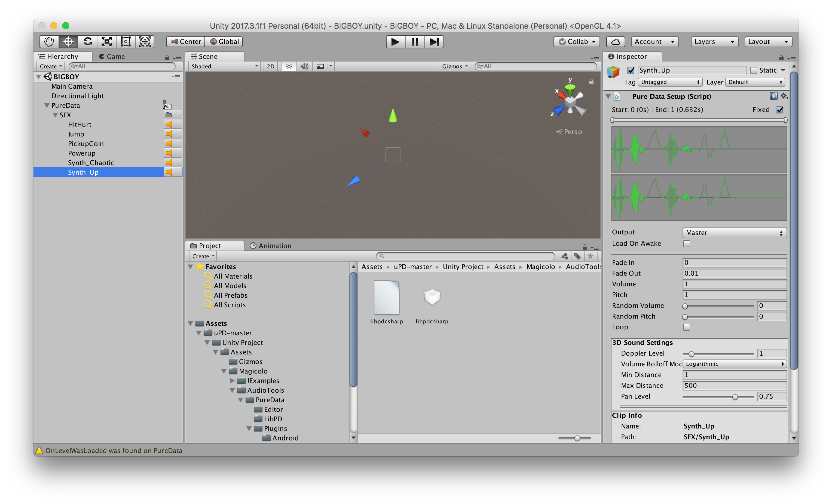Screen dimensions: 832x504
Task: Open the Account menu
Action: pyautogui.click(x=655, y=42)
